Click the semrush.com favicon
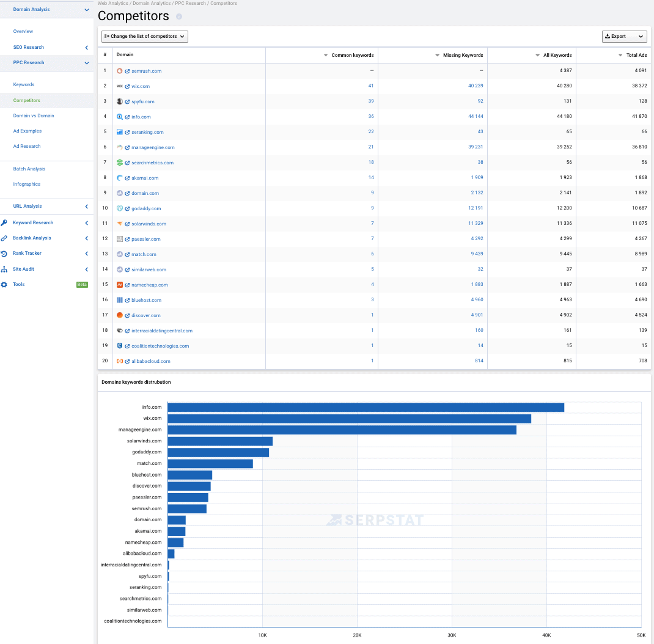This screenshot has width=654, height=644. [x=120, y=71]
